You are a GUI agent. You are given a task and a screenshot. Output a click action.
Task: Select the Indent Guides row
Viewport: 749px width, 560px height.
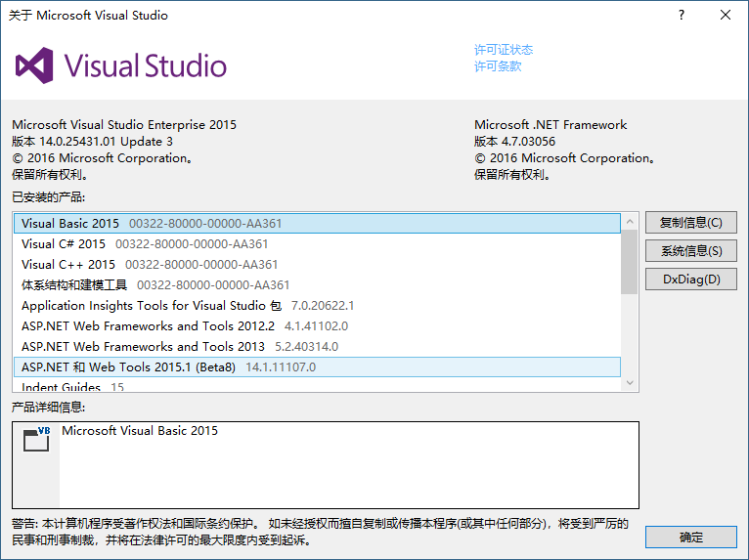[x=317, y=385]
